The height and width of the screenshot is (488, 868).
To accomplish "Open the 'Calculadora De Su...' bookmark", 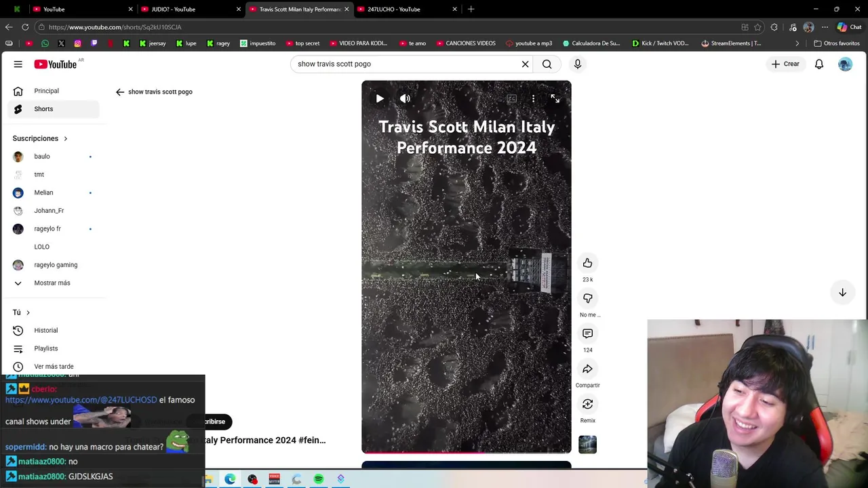I will tap(591, 43).
